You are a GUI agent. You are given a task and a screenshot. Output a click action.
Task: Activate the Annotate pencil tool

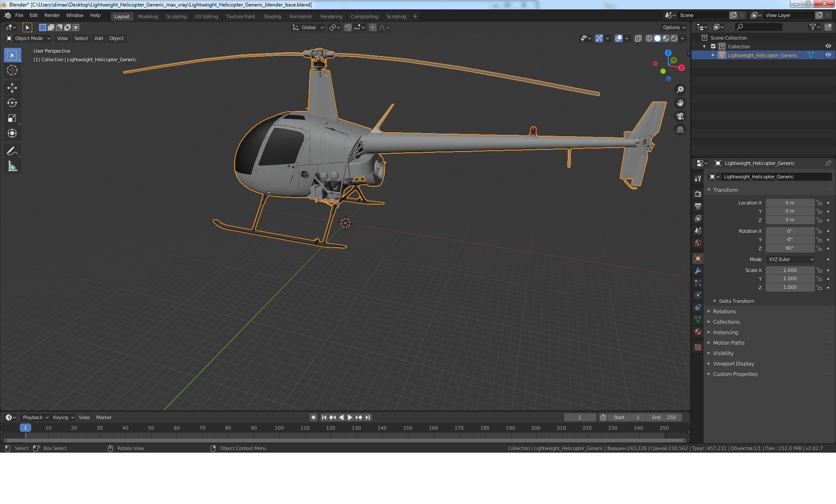point(12,151)
